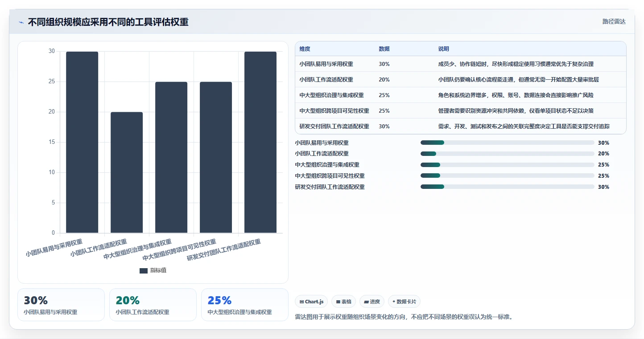Screen dimensions: 644x339
Task: Click the 25% 中大型组织治理与集成权重 data card
Action: click(245, 305)
